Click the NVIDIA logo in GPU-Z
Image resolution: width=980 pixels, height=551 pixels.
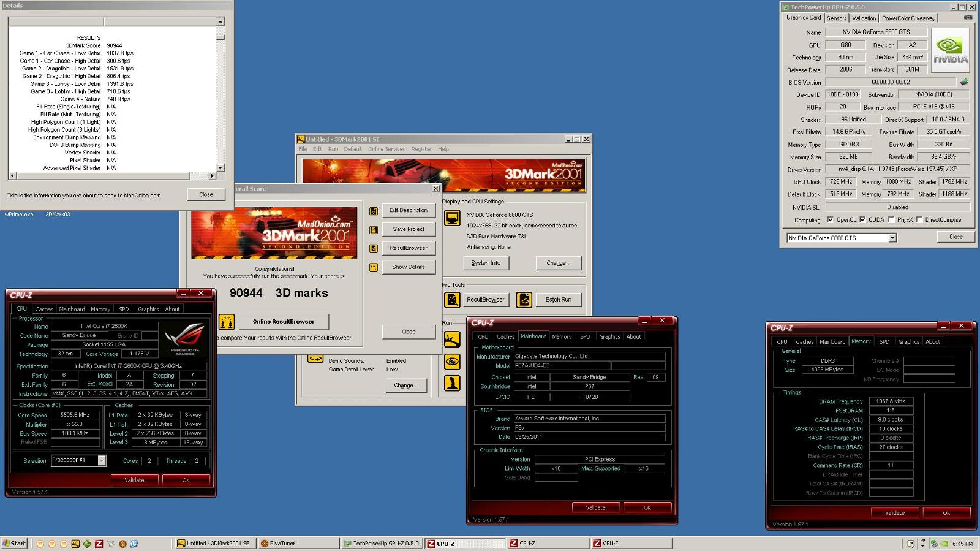951,49
